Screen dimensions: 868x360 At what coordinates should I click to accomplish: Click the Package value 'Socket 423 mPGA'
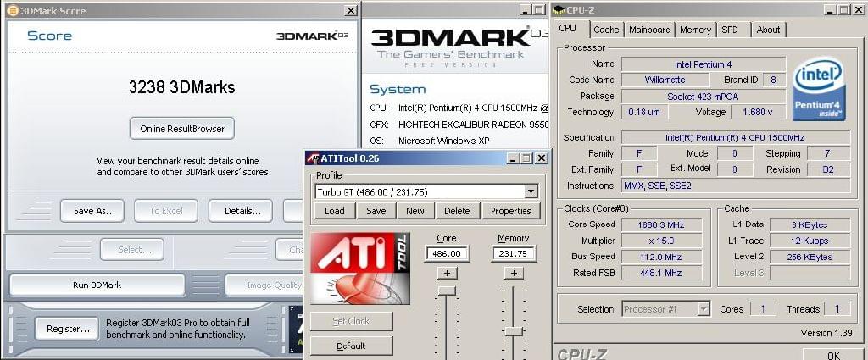click(703, 97)
